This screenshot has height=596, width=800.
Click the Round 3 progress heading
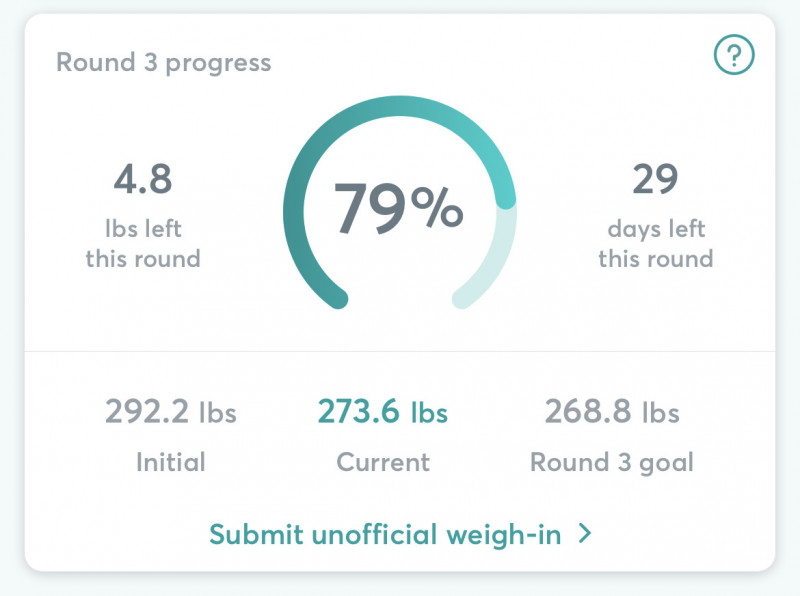pyautogui.click(x=163, y=63)
